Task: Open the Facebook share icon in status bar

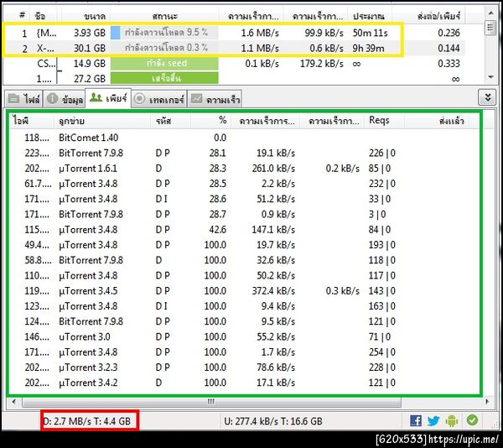Action: (416, 420)
